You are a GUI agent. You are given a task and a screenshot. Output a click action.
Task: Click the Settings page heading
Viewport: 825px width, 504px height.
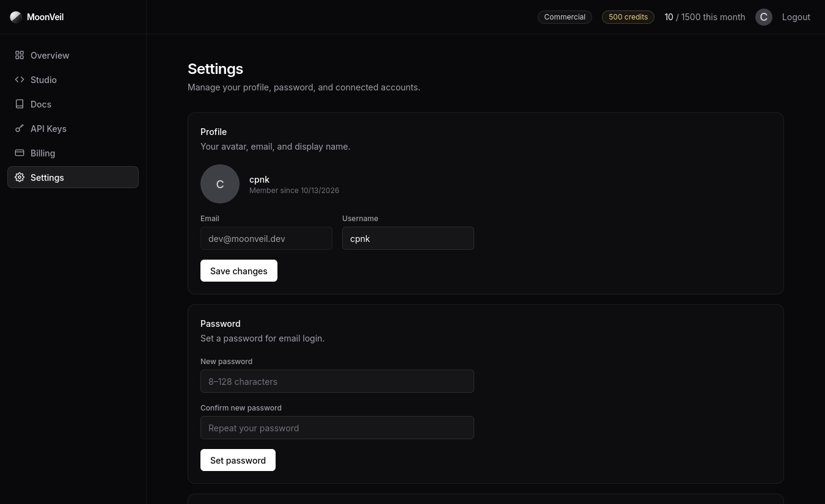215,69
